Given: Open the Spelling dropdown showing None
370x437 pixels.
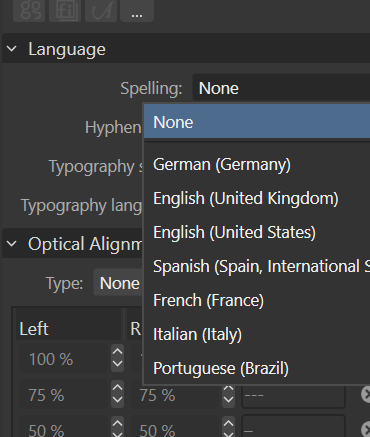Looking at the screenshot, I should coord(281,88).
